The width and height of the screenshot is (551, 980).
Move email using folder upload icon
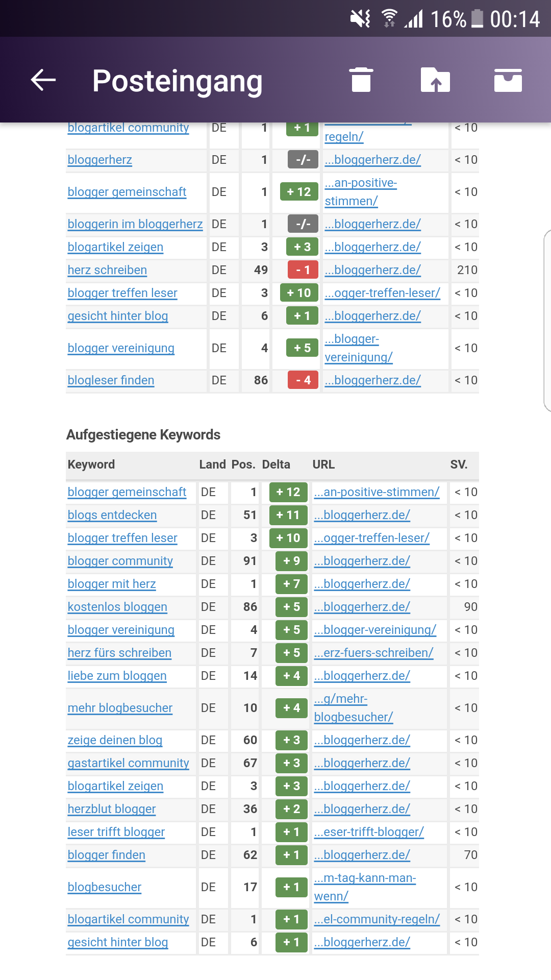coord(435,80)
